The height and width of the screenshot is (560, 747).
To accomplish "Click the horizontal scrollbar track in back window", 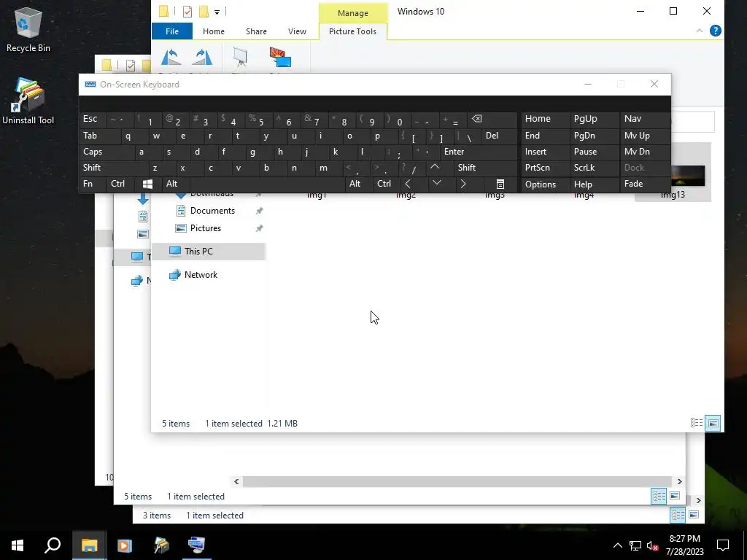I will coord(457,481).
